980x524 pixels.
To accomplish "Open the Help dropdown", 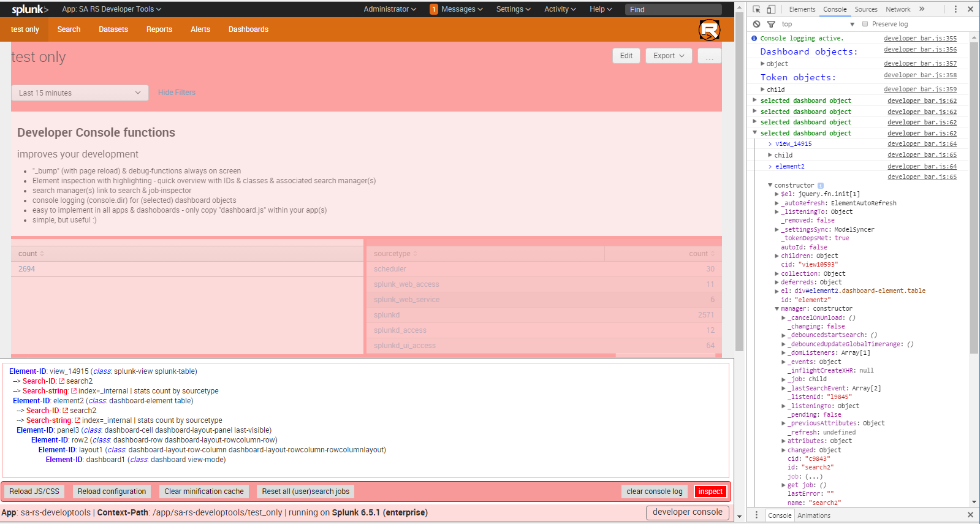I will tap(601, 9).
